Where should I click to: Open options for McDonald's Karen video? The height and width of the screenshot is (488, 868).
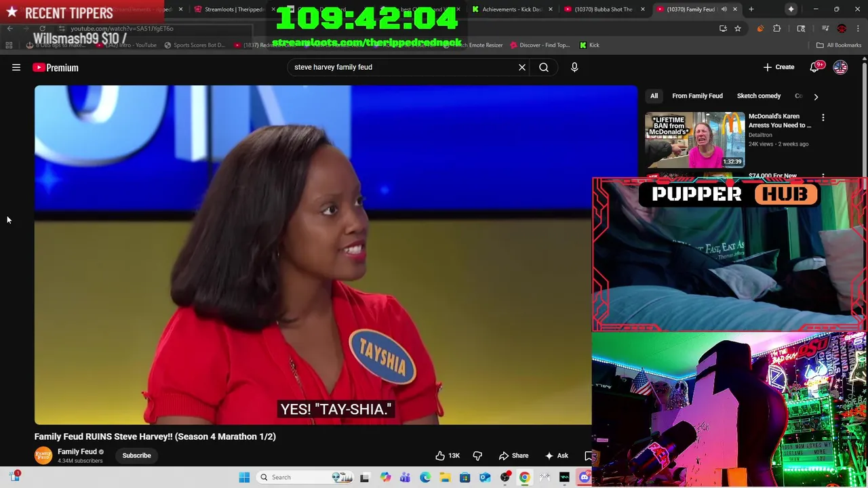[x=823, y=118]
